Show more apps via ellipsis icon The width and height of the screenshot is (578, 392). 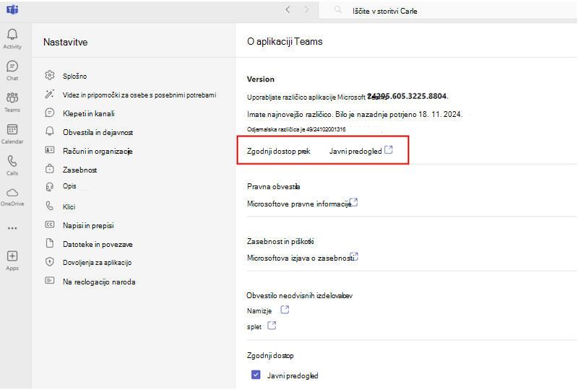[x=12, y=228]
